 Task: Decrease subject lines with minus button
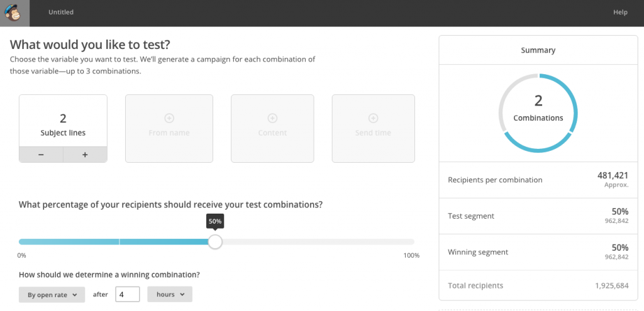click(41, 155)
